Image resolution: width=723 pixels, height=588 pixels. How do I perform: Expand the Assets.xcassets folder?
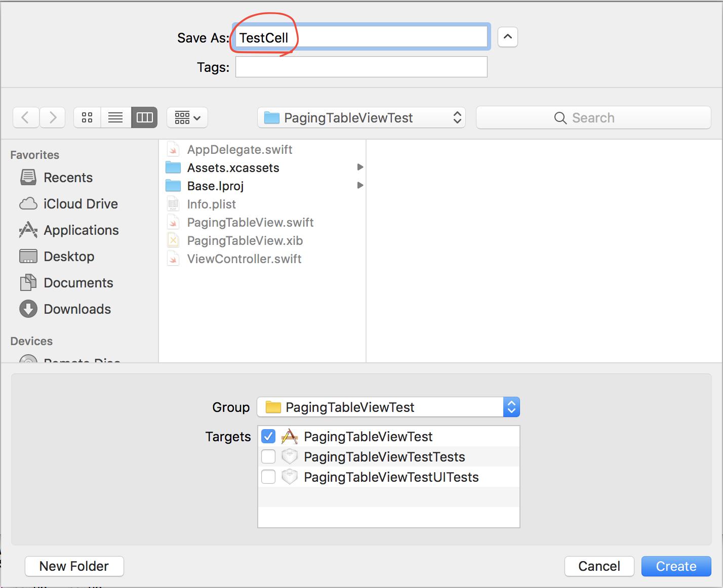[360, 167]
